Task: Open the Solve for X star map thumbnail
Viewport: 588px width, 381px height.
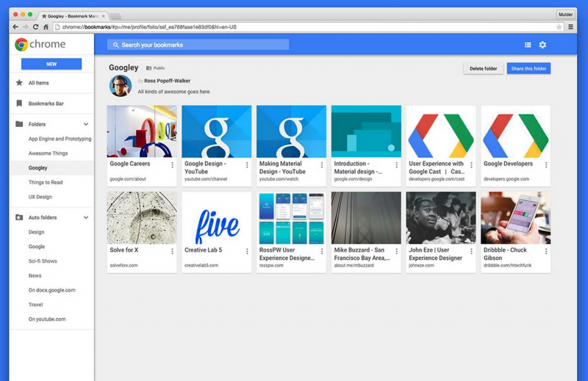Action: click(142, 218)
